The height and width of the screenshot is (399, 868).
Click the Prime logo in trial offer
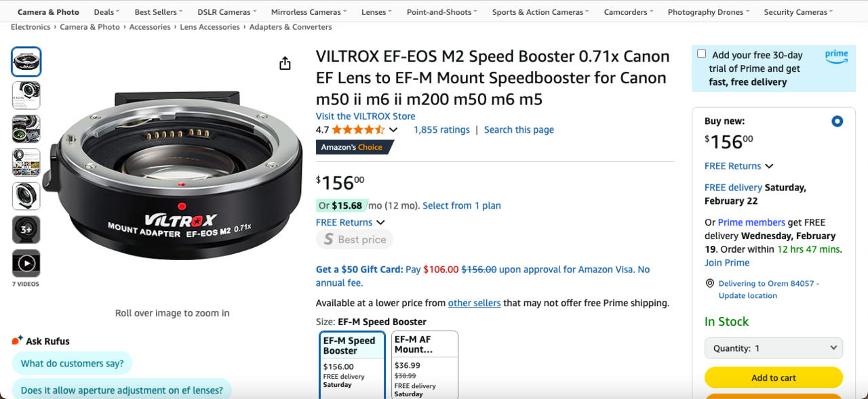(836, 56)
